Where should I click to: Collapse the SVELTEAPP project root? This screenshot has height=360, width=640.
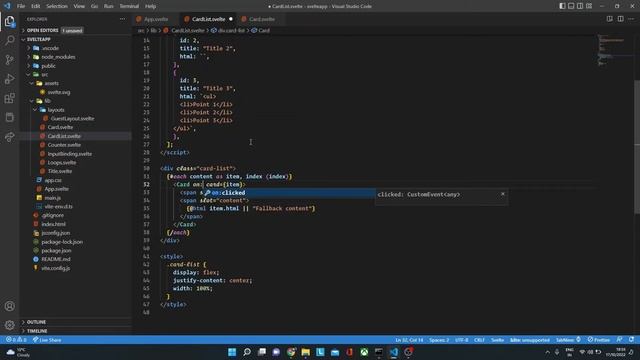coord(76,39)
